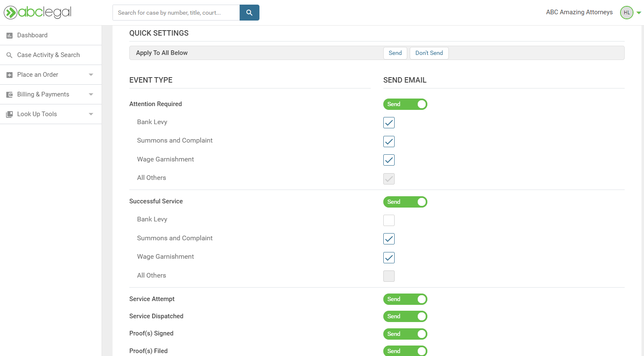
Task: Click the Don't Send button
Action: click(x=429, y=53)
